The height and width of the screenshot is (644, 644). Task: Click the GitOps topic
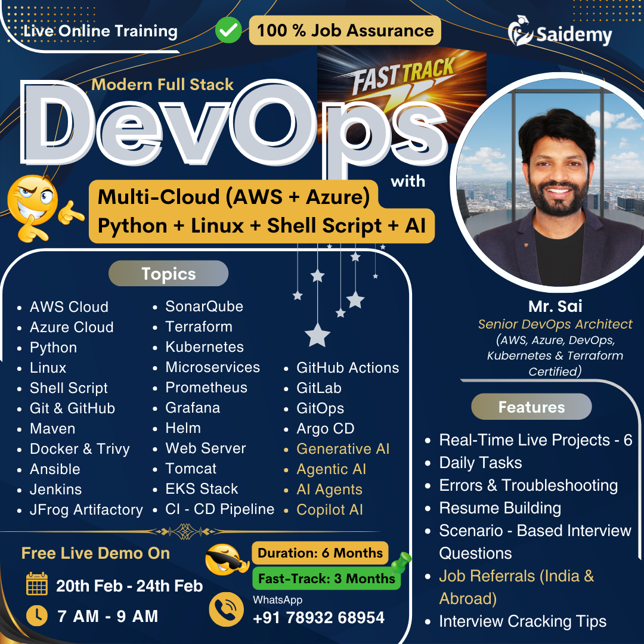[x=320, y=408]
